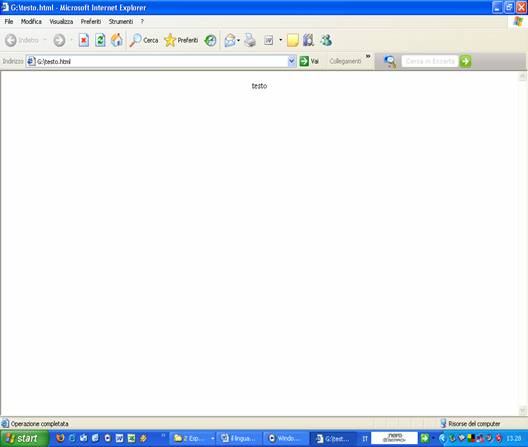This screenshot has width=528, height=447.
Task: Click the Cerca in Encarta search field
Action: pyautogui.click(x=430, y=61)
